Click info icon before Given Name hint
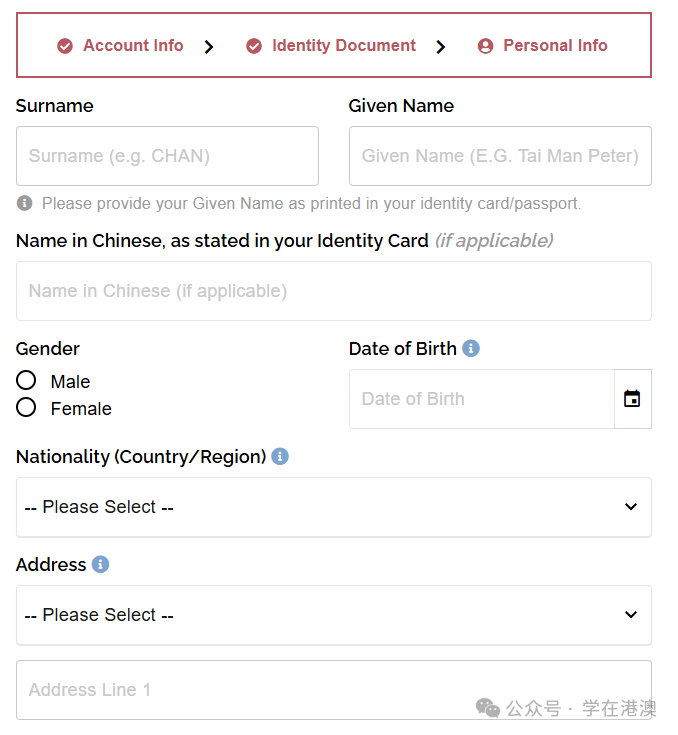This screenshot has height=735, width=678. tap(25, 203)
